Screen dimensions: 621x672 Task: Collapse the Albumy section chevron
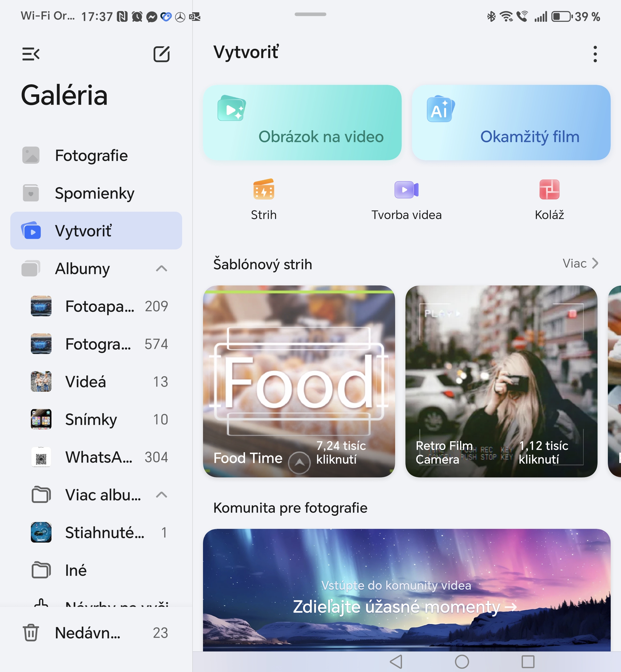click(x=161, y=268)
